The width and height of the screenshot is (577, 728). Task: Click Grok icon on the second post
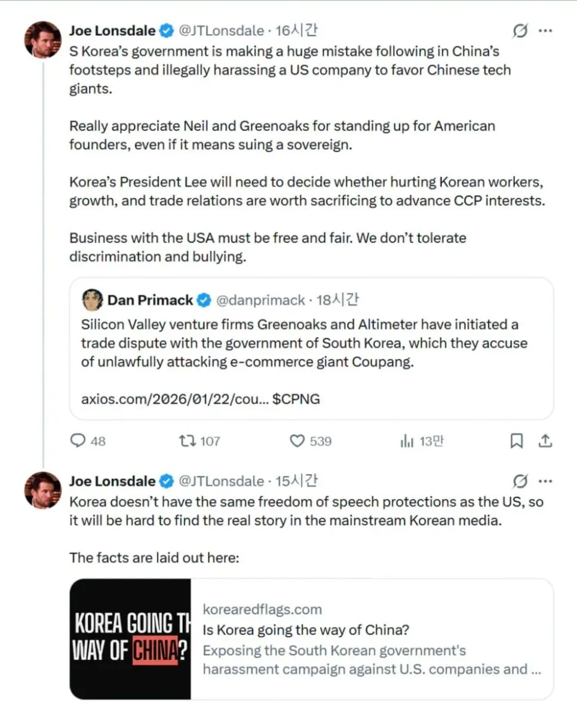coord(520,481)
